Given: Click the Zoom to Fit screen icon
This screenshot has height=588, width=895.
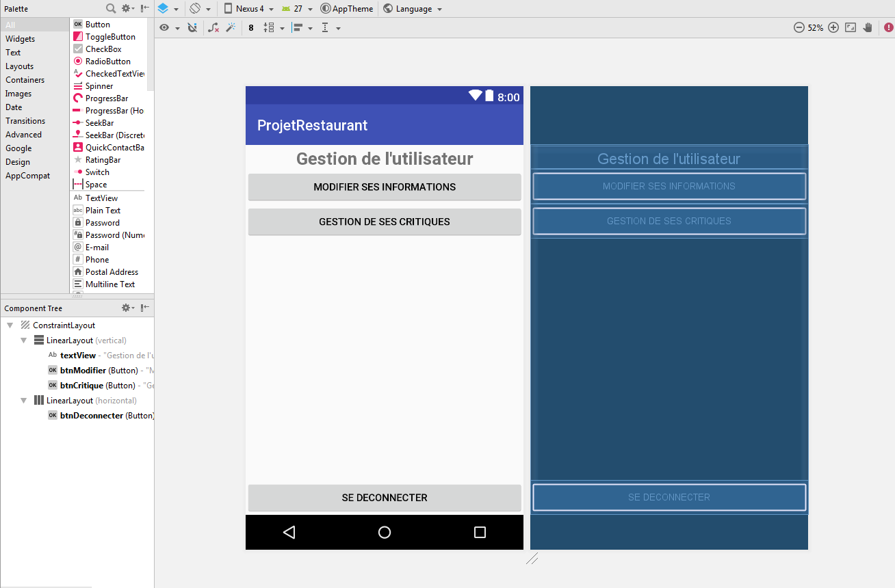Looking at the screenshot, I should pos(850,27).
